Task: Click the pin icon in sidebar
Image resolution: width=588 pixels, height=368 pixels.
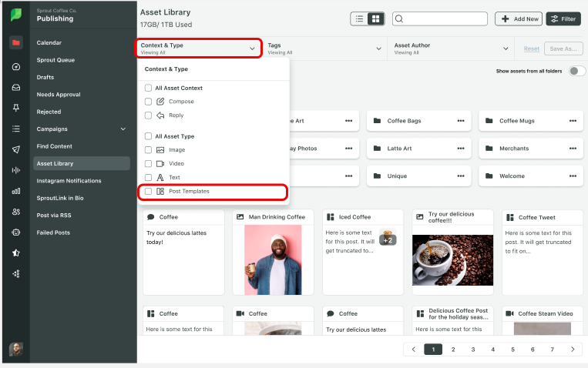Action: click(x=16, y=108)
